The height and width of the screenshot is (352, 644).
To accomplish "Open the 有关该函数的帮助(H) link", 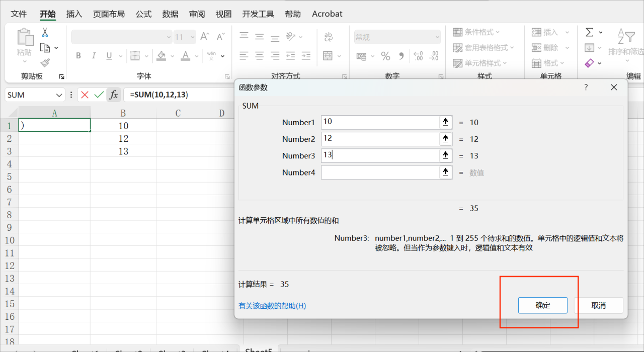I will click(272, 306).
